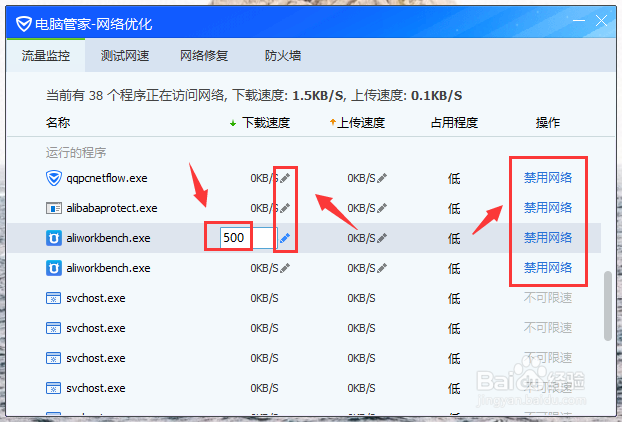Screen dimensions: 622x422
Task: Select the alibabaprotect.exe row name
Action: click(x=112, y=208)
